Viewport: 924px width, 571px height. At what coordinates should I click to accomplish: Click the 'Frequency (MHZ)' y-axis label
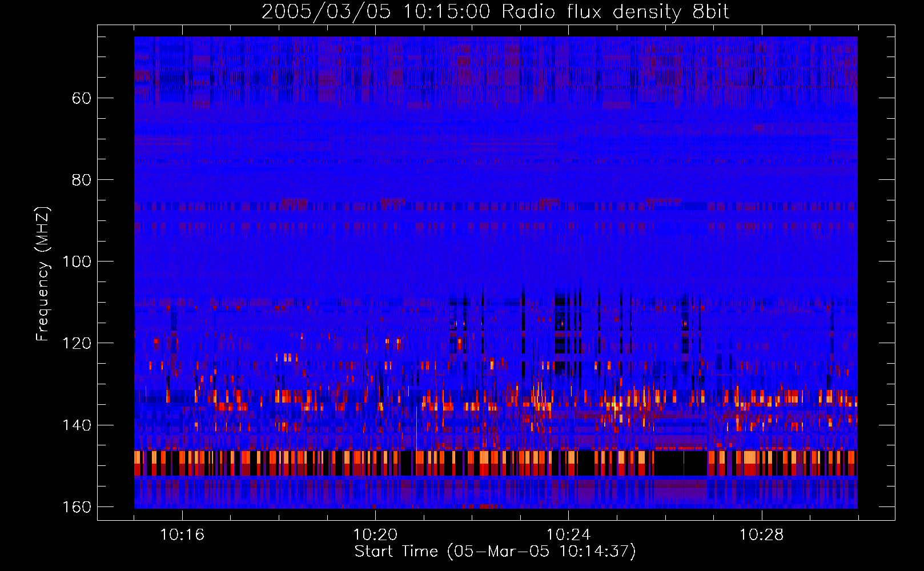click(x=43, y=274)
